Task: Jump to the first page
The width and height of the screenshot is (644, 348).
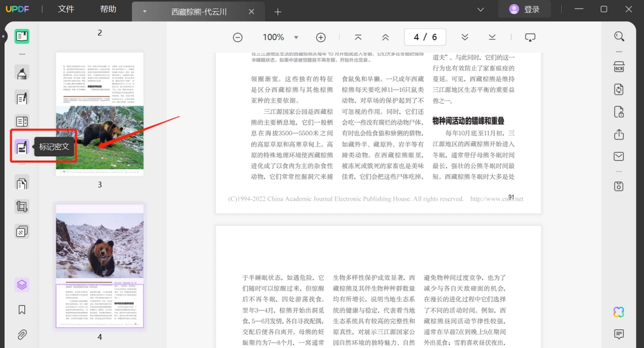Action: tap(358, 37)
